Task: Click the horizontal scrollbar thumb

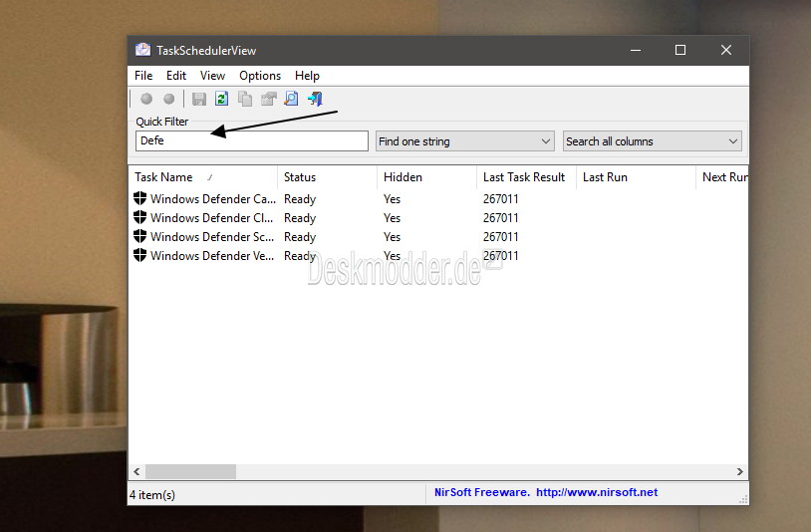Action: click(x=191, y=471)
